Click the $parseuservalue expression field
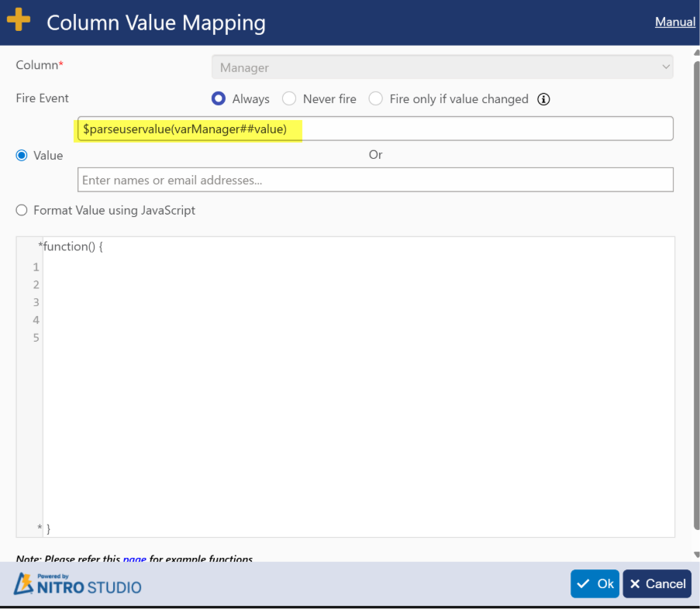Viewport: 700px width, 609px height. (375, 129)
